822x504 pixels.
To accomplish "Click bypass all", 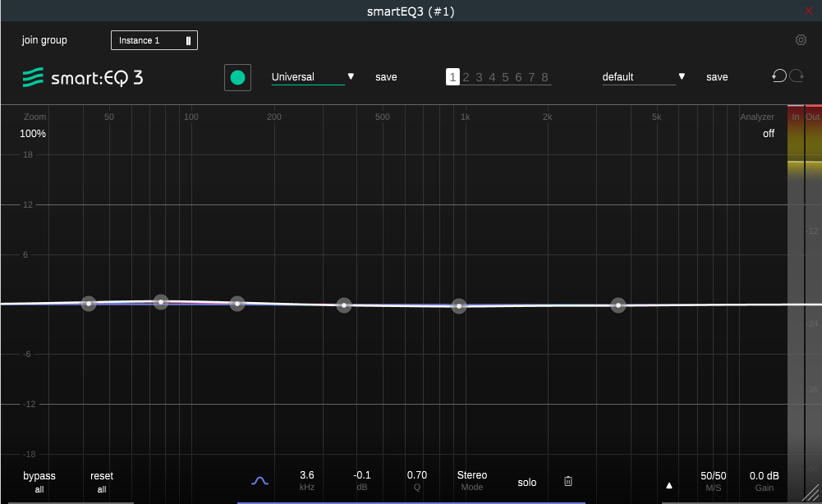I will pos(39,482).
